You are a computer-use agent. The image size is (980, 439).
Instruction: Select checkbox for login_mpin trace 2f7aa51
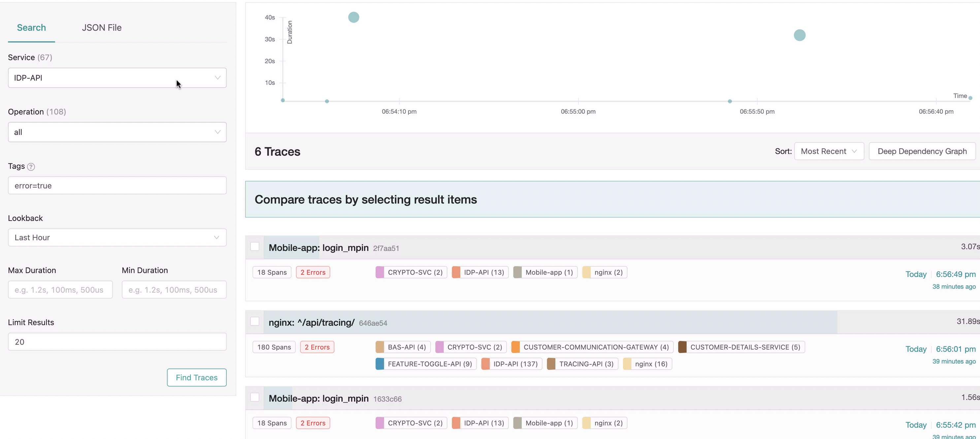(255, 247)
